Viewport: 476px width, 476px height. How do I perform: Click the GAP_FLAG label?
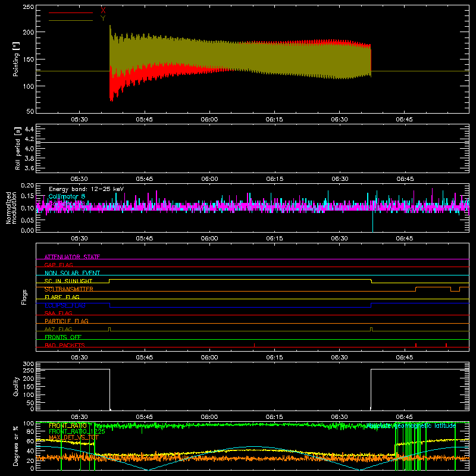click(x=58, y=265)
